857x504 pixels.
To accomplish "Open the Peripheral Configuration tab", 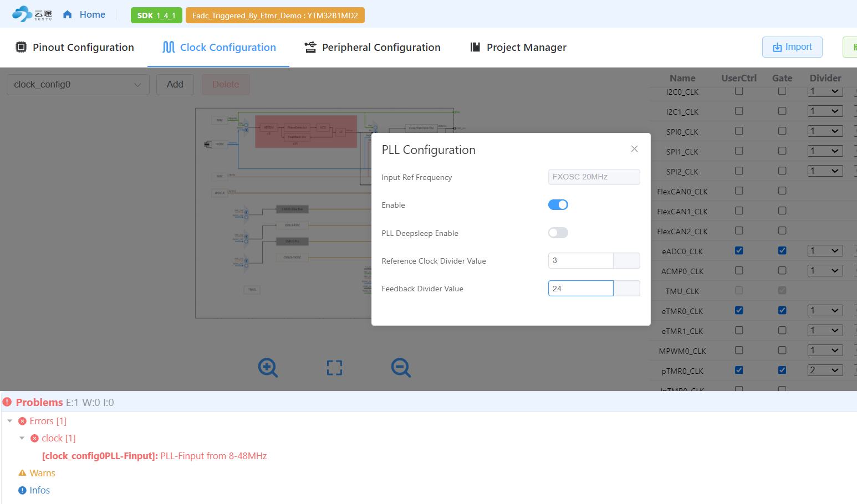I will (373, 47).
